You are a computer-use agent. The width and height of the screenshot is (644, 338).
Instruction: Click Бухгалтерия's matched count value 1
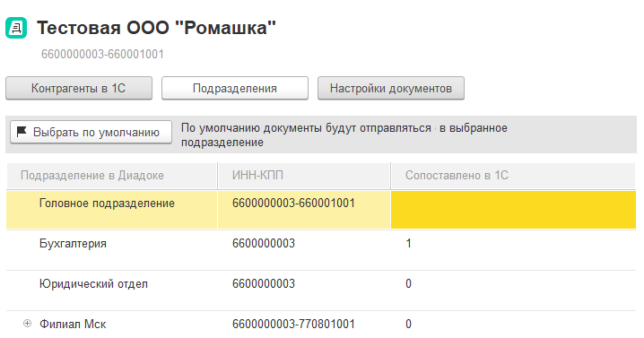click(408, 243)
